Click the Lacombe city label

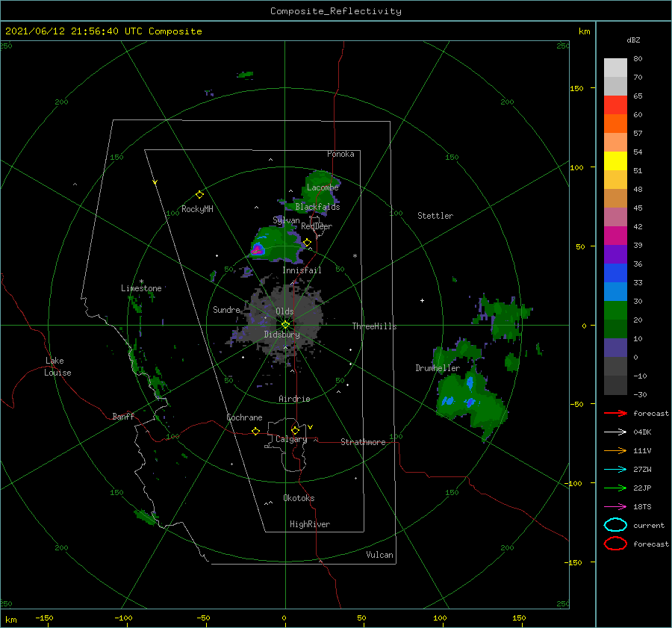click(x=323, y=187)
